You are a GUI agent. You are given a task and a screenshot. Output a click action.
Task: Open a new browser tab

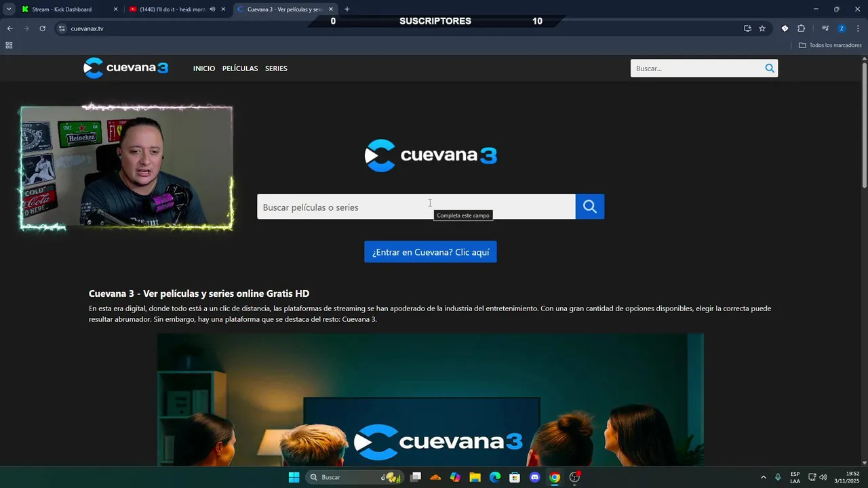[x=347, y=9]
